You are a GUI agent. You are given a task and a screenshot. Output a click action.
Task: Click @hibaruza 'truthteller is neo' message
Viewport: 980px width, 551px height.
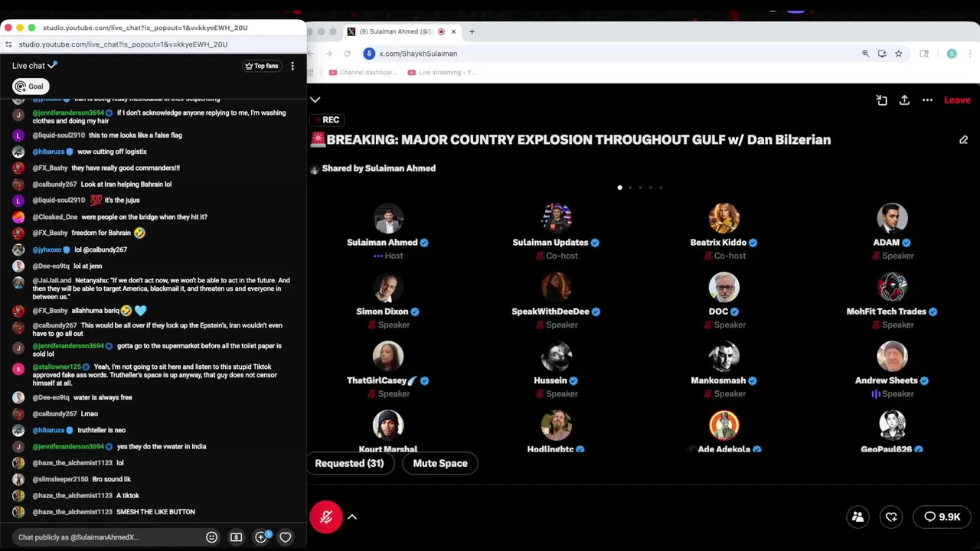tap(79, 430)
